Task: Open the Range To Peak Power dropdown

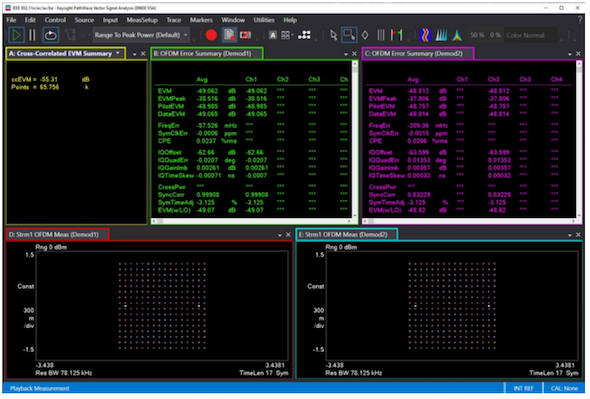Action: 141,35
